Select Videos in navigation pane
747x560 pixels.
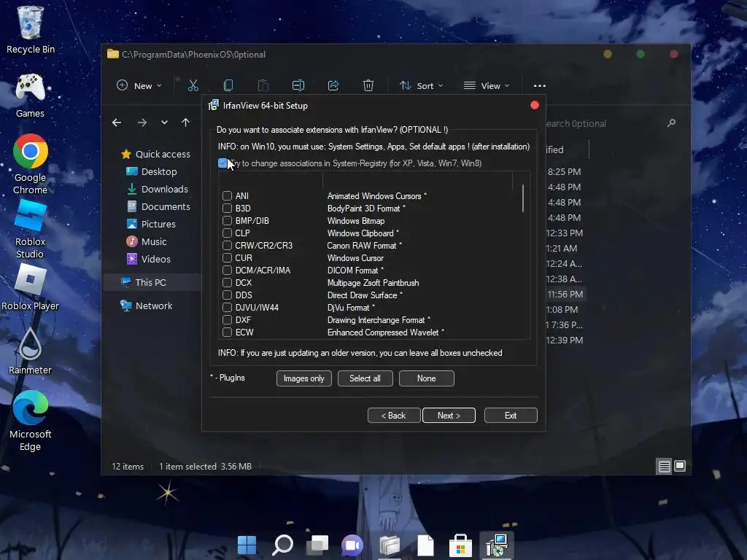coord(148,259)
